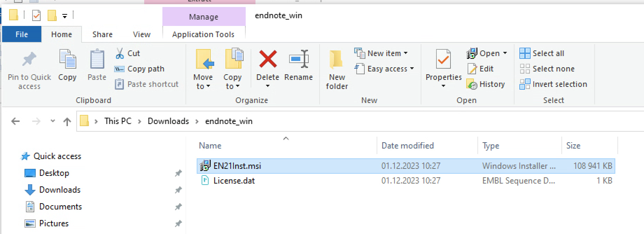Sort files by Date modified column
Screen dimensions: 644x234
pos(407,146)
